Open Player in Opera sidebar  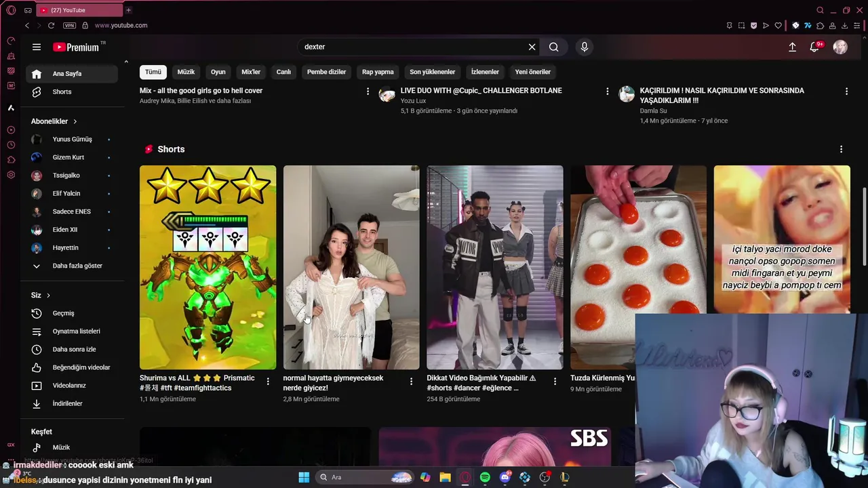(x=11, y=130)
